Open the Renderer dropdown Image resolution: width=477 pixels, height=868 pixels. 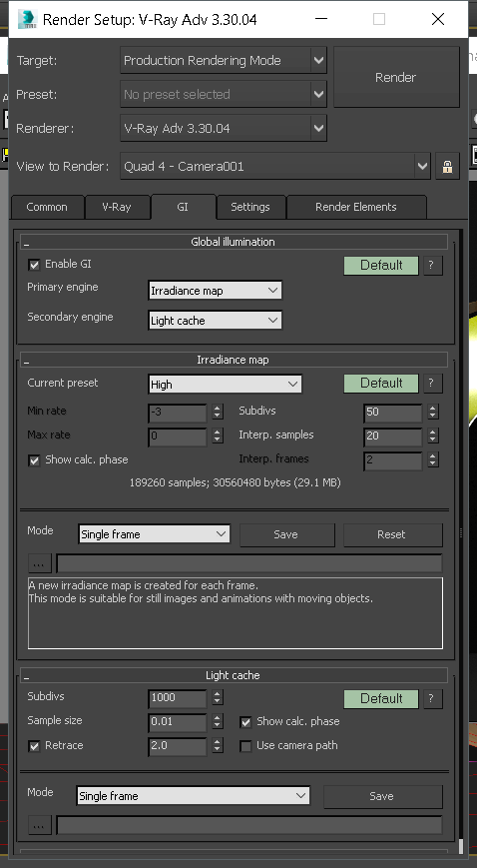224,128
